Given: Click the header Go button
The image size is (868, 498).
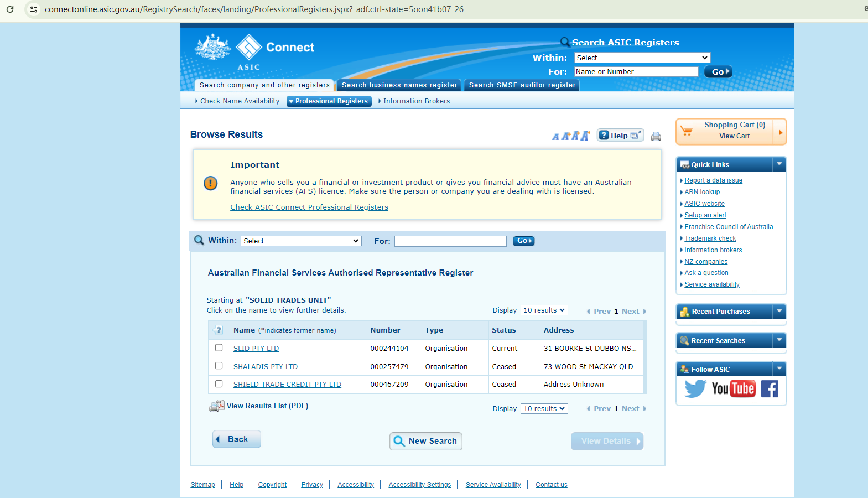Looking at the screenshot, I should click(718, 72).
